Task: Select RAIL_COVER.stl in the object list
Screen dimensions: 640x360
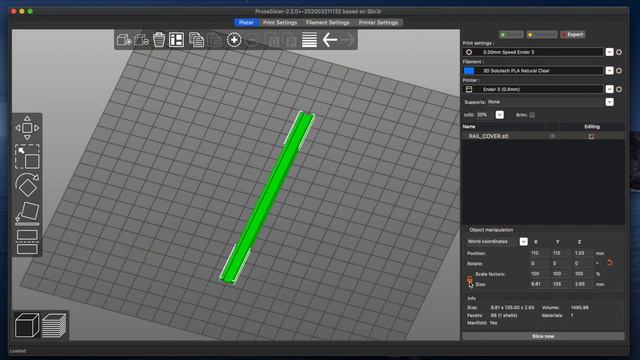Action: click(488, 136)
